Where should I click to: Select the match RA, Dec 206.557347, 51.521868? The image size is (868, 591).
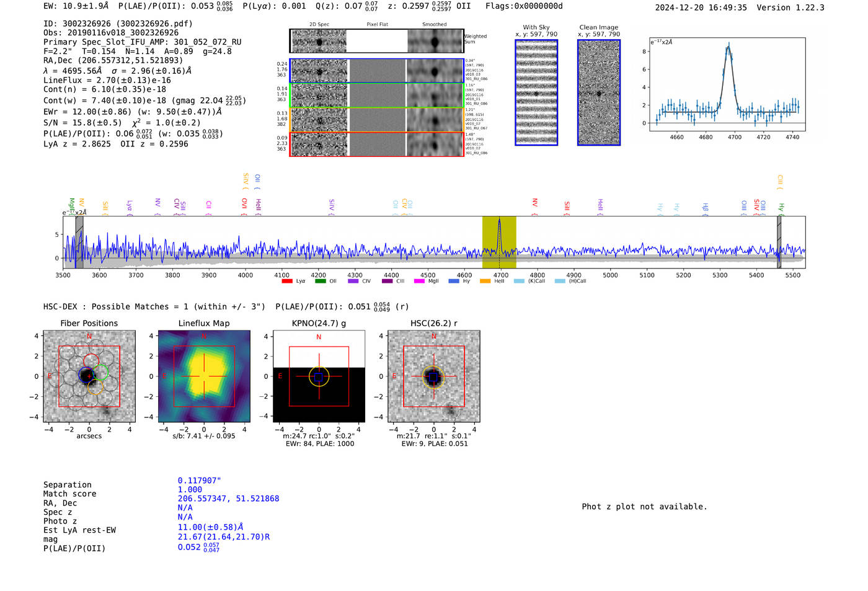point(228,499)
